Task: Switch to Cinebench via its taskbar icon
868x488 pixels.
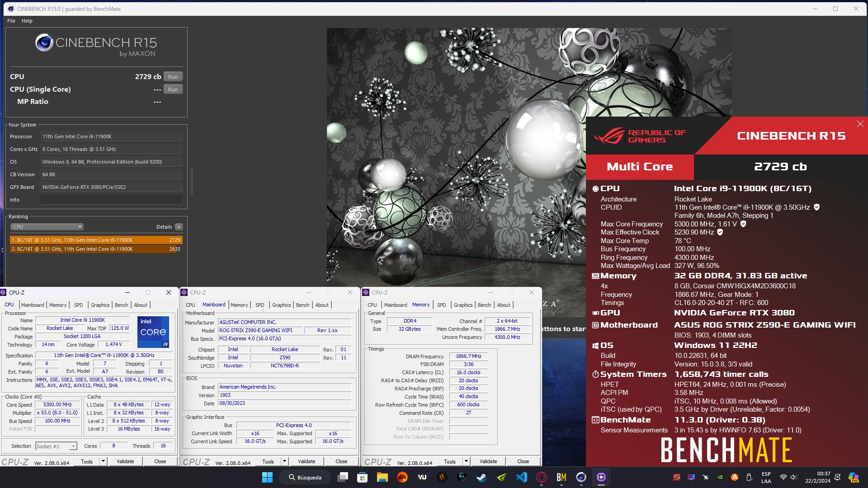Action: [581, 477]
